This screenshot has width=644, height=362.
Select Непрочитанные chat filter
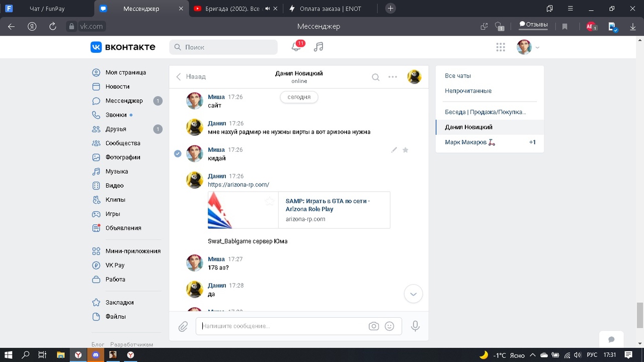(x=468, y=91)
